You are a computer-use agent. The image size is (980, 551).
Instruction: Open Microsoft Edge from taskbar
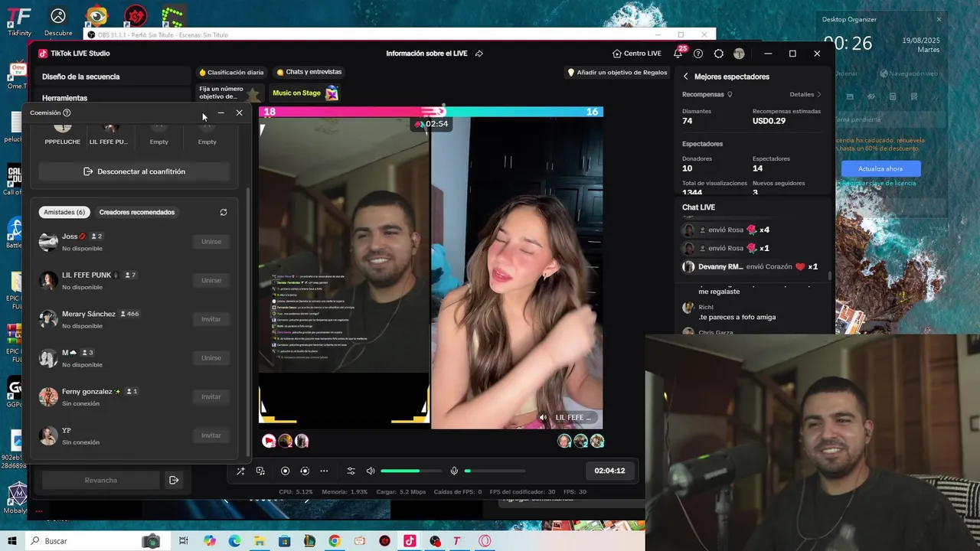coord(234,541)
